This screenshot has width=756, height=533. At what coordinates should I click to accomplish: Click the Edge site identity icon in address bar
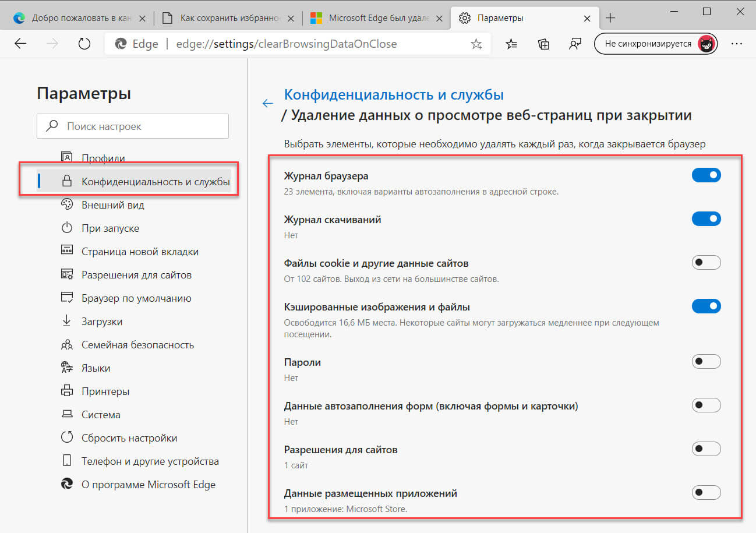pyautogui.click(x=121, y=44)
